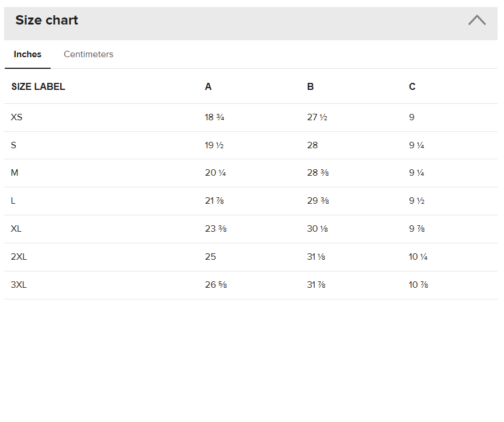Click the SIZE LABEL column header
The height and width of the screenshot is (422, 504).
point(38,87)
